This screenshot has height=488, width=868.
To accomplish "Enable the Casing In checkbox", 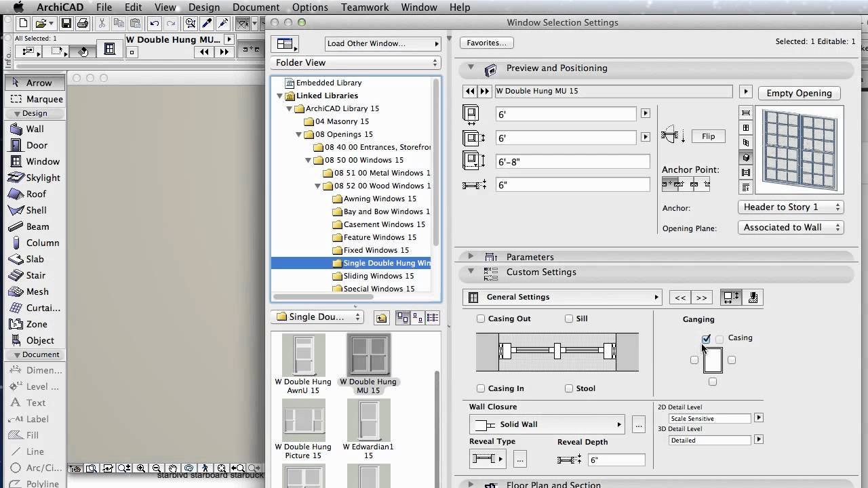I will [x=481, y=388].
